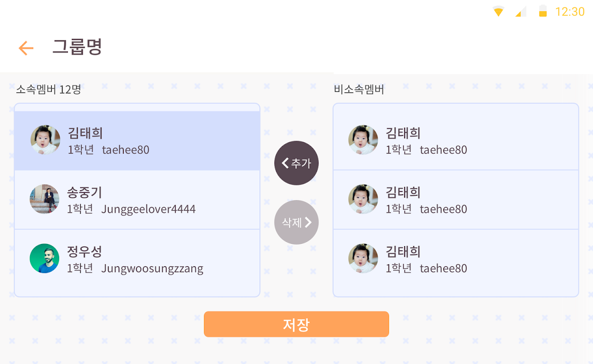Tap 김태희's avatar in the 소속멤버 list

(x=45, y=140)
